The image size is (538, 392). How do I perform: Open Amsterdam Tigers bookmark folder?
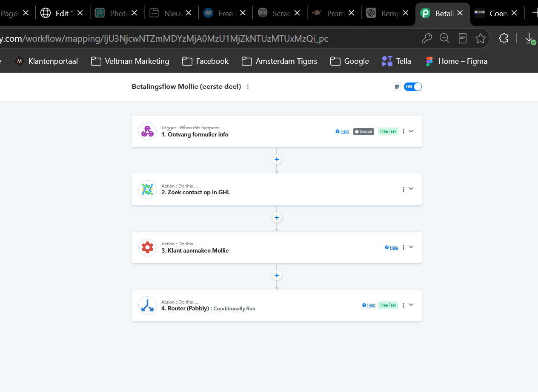[280, 61]
